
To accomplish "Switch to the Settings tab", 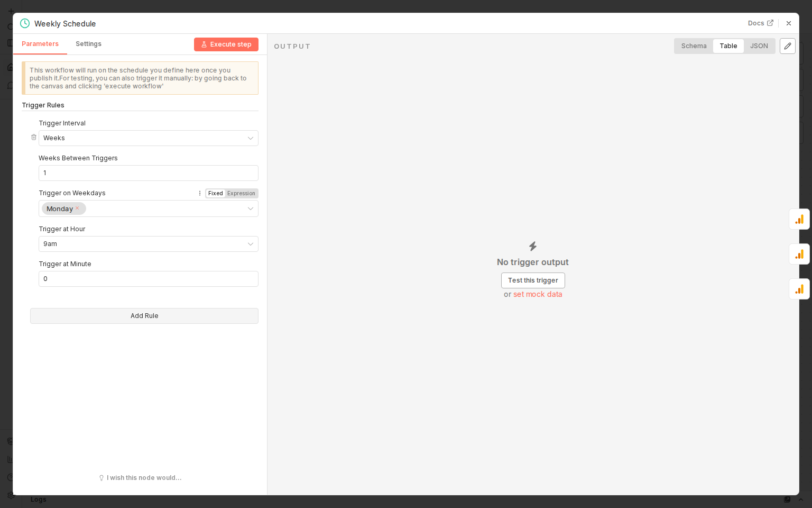I will click(88, 44).
